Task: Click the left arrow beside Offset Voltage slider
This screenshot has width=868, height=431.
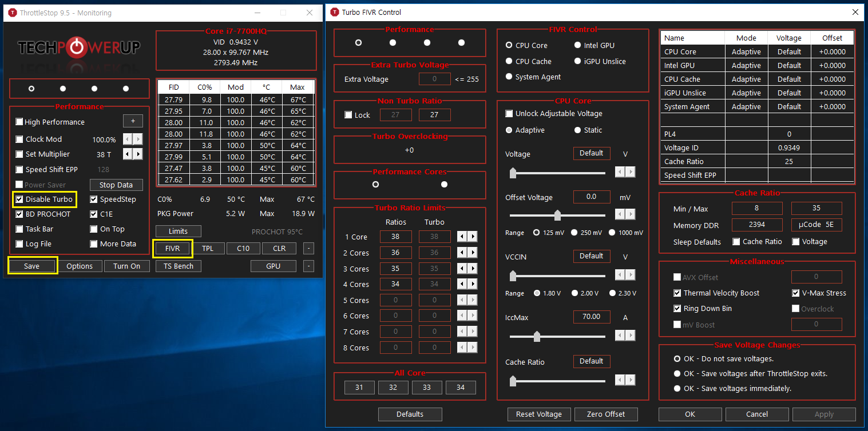Action: (x=620, y=214)
